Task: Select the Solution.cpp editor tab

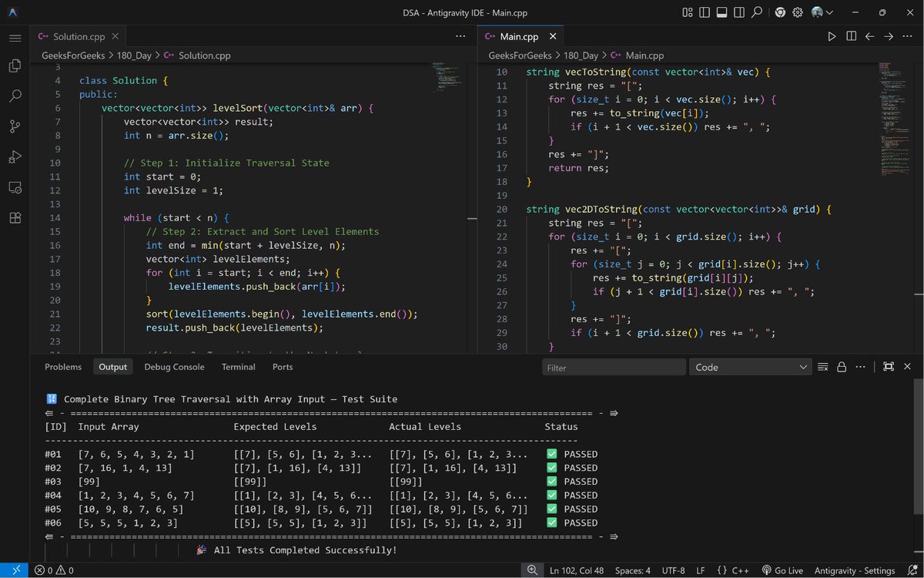Action: coord(78,36)
